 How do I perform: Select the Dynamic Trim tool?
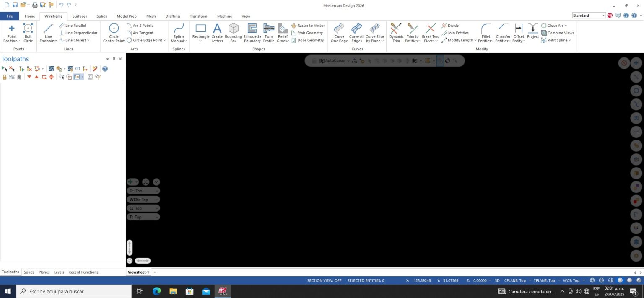coord(396,33)
